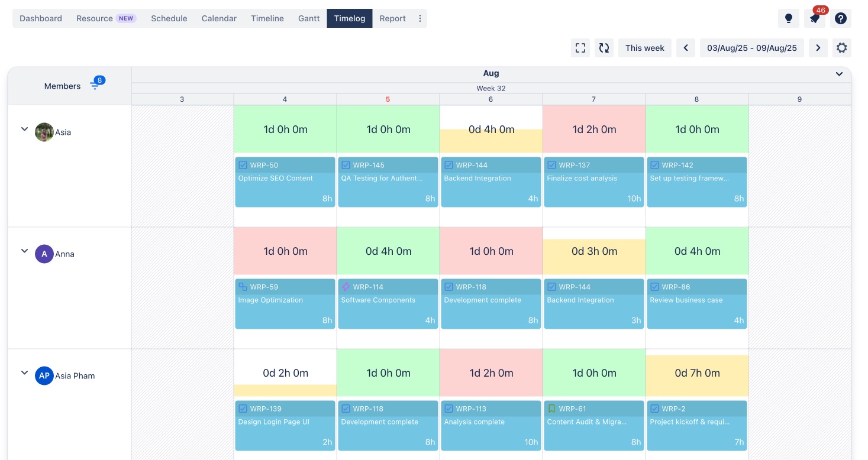Image resolution: width=868 pixels, height=460 pixels.
Task: Click checkbox icon on WRP-139 card
Action: pyautogui.click(x=243, y=409)
